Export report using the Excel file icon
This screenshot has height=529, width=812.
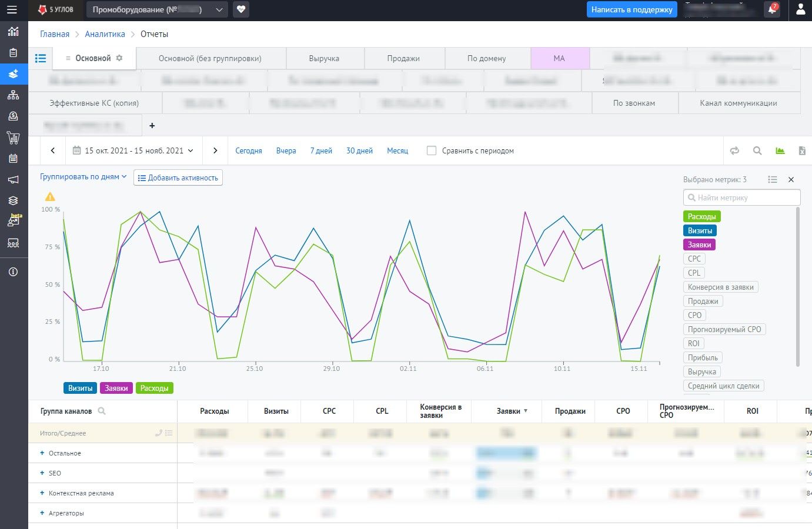802,151
